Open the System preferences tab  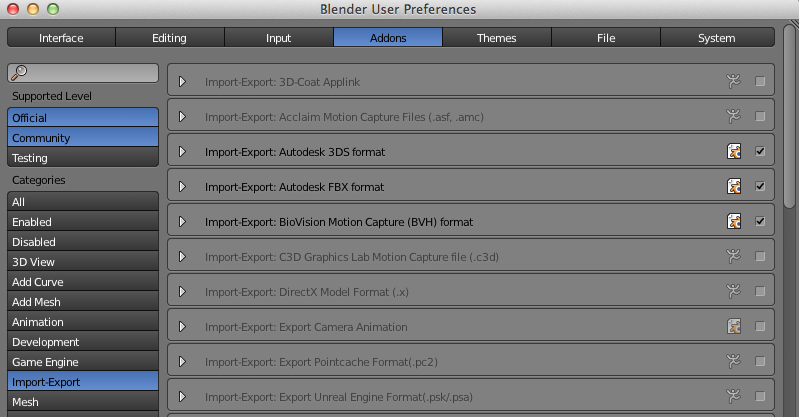tap(717, 38)
